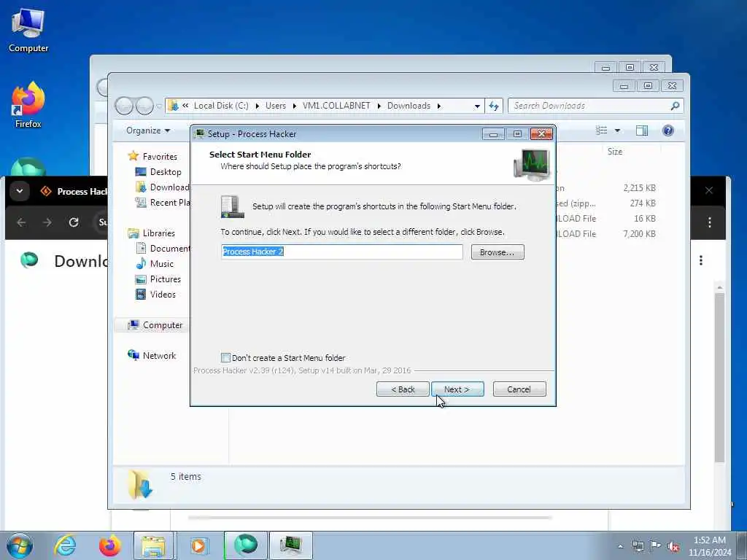This screenshot has width=747, height=560.
Task: Click Users breadcrumb in address bar
Action: 276,106
